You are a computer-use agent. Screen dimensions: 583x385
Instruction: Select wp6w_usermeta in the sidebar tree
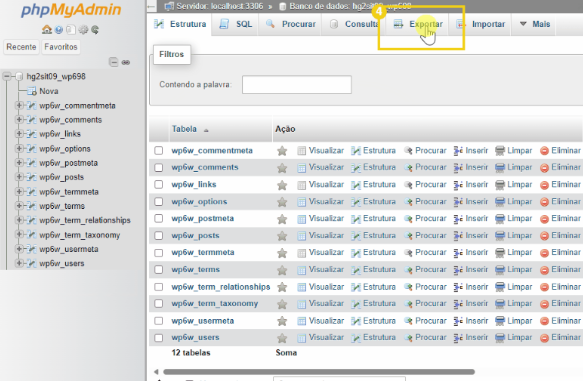pyautogui.click(x=69, y=249)
